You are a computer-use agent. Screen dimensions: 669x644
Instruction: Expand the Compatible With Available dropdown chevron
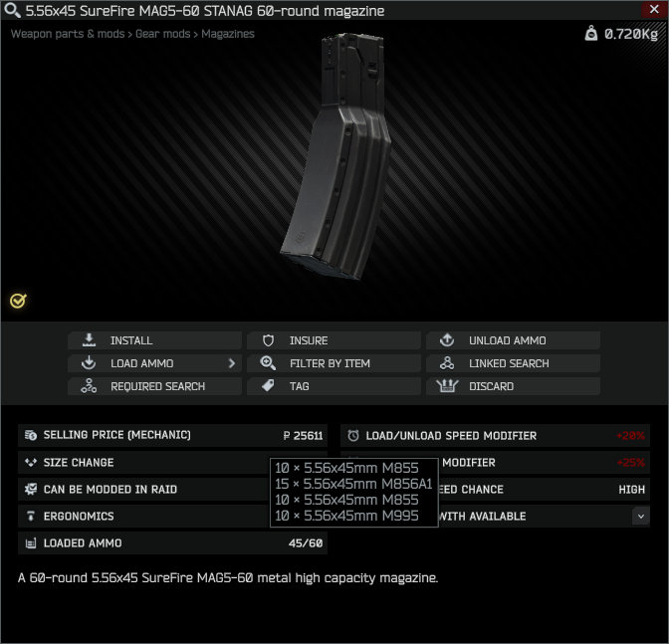[641, 516]
